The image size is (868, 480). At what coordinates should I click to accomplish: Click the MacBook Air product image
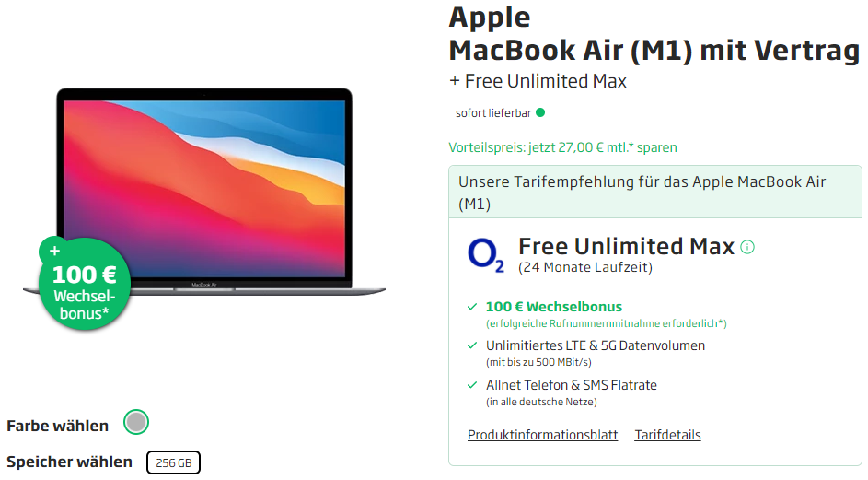204,189
